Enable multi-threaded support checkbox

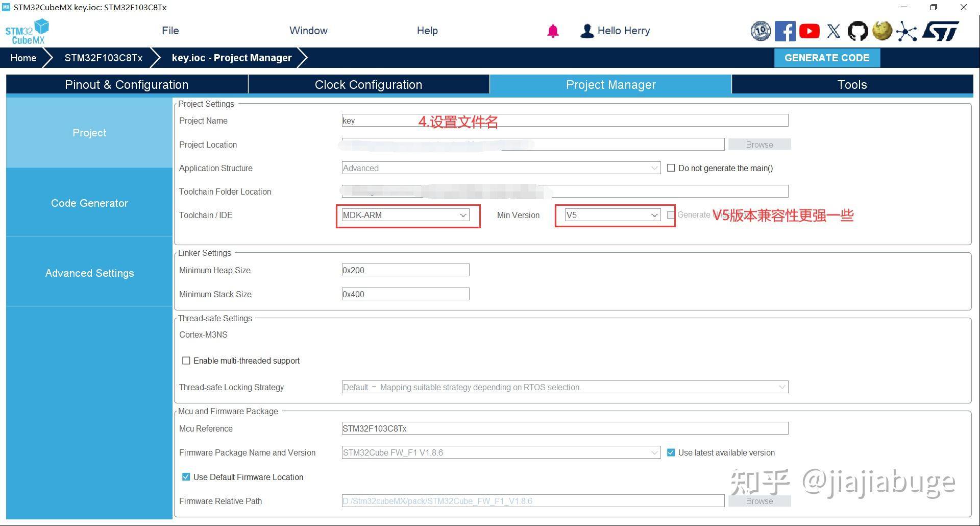pos(186,361)
